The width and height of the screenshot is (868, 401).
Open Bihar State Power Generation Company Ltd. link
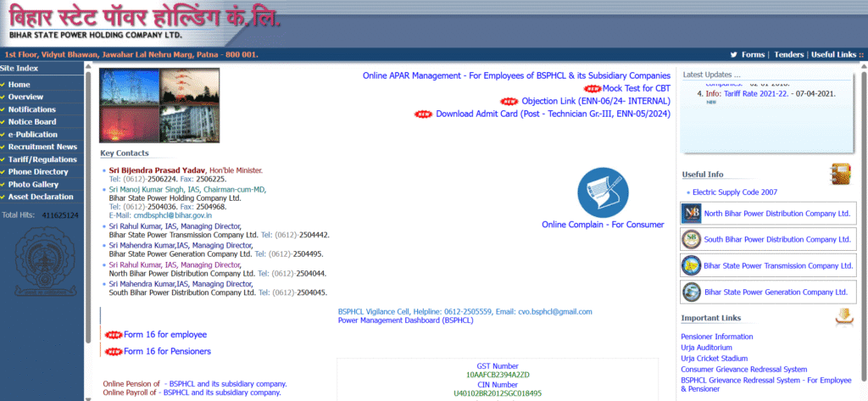(776, 292)
